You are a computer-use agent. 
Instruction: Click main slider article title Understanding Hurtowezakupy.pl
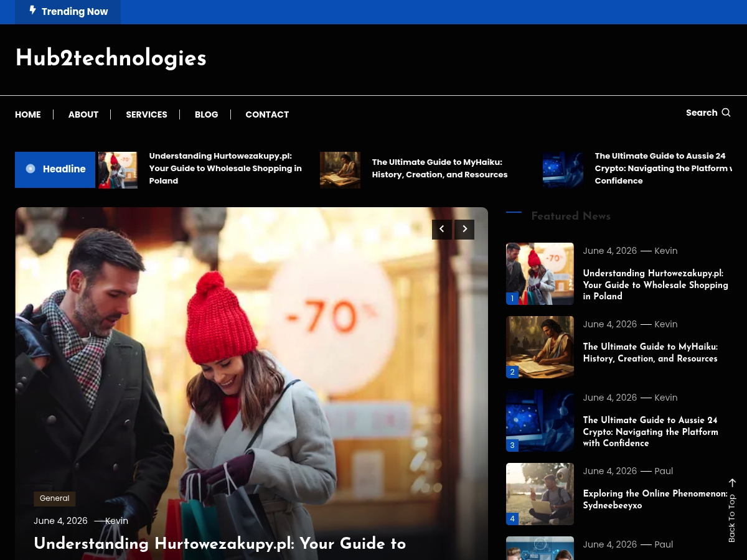(220, 544)
